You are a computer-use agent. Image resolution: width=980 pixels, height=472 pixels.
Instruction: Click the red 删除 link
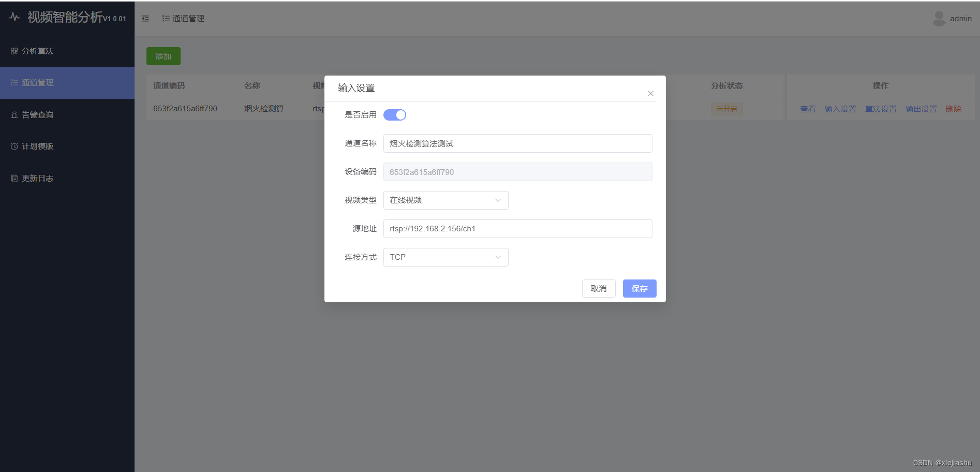coord(954,109)
